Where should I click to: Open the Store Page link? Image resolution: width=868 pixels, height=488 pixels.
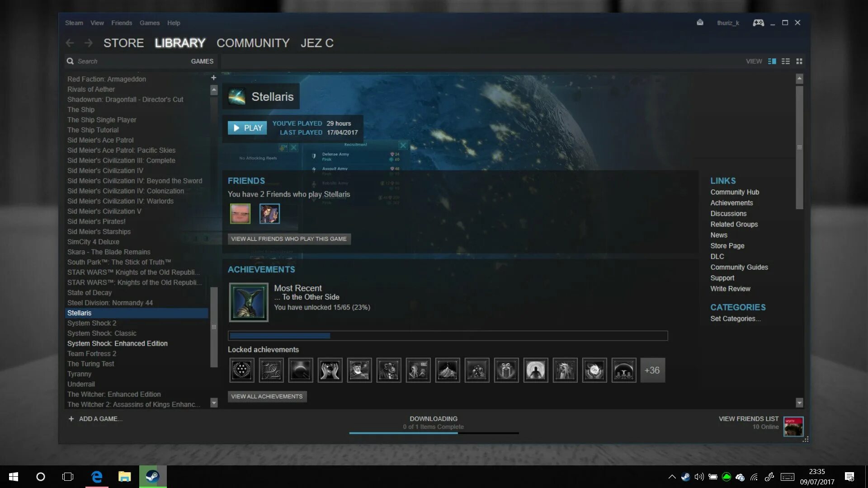tap(727, 246)
